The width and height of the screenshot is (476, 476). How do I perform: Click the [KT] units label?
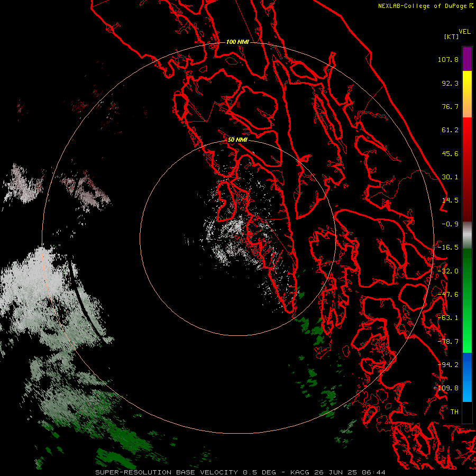pos(452,36)
